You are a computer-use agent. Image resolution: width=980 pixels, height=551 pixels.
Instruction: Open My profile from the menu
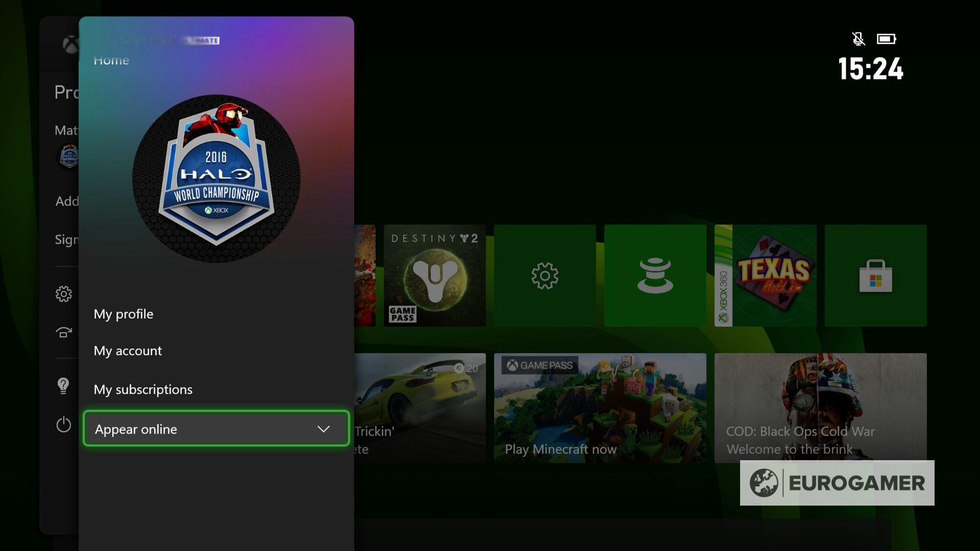(124, 314)
